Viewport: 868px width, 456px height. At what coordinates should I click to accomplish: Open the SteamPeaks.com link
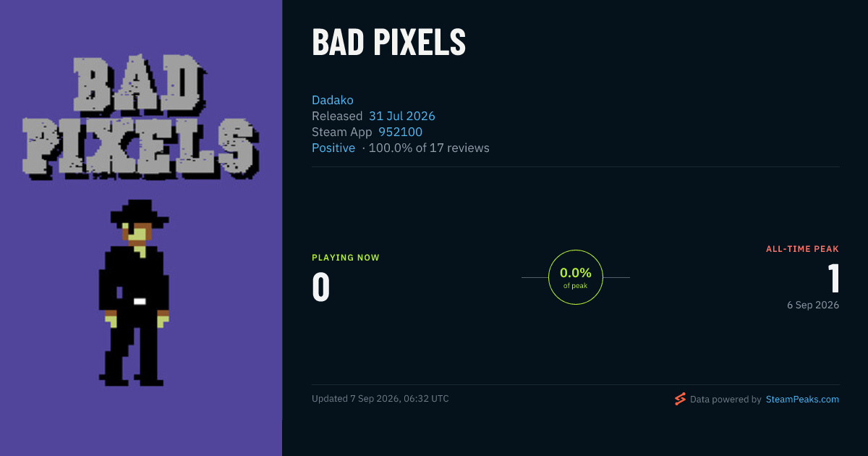[802, 399]
